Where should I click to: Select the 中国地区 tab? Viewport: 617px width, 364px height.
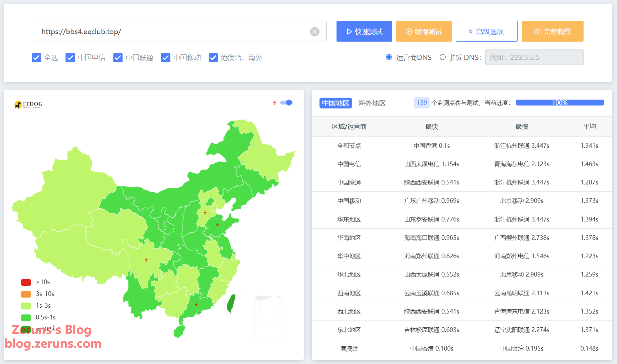click(x=335, y=103)
